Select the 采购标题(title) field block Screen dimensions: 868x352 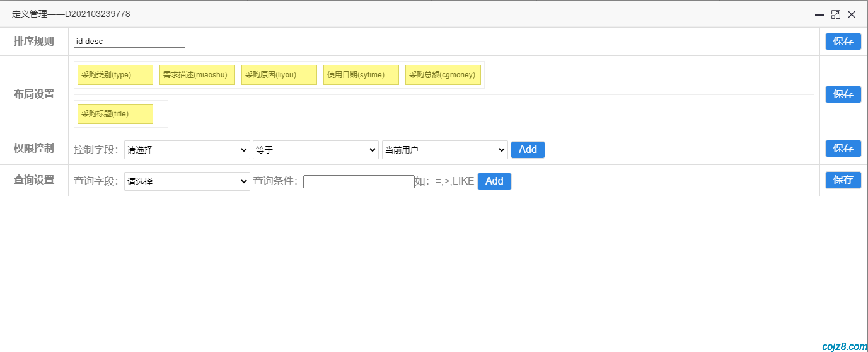(x=115, y=114)
